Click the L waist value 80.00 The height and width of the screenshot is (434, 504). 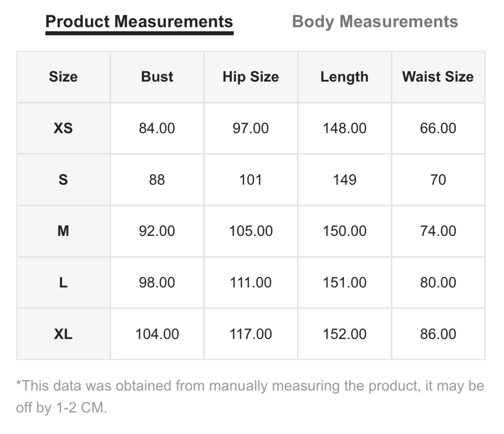tap(438, 282)
